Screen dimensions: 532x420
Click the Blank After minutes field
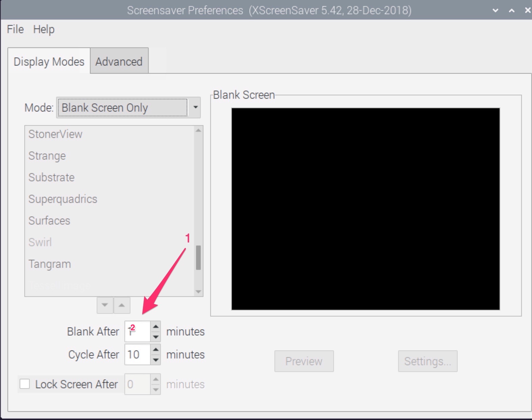coord(137,331)
